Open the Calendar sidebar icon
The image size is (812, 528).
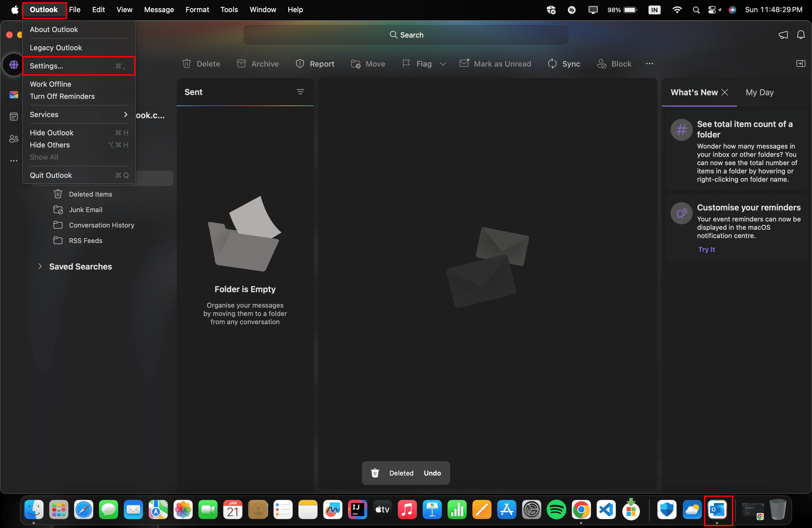tap(14, 117)
